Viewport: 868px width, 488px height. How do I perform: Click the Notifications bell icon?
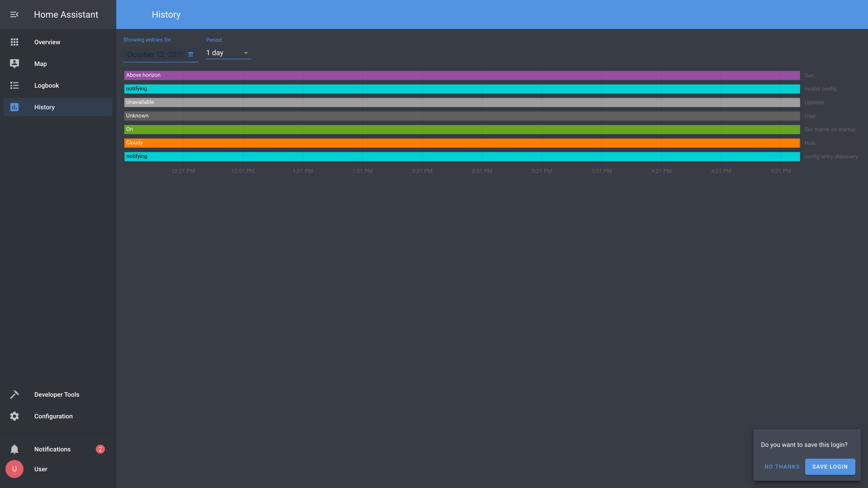pos(14,449)
